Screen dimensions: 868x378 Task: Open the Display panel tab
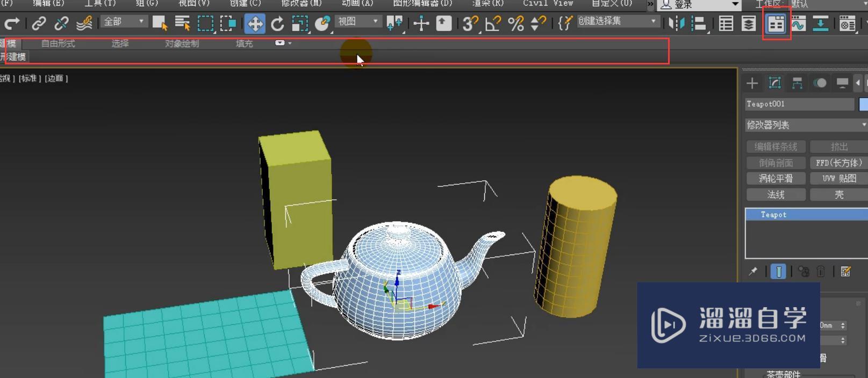point(842,83)
